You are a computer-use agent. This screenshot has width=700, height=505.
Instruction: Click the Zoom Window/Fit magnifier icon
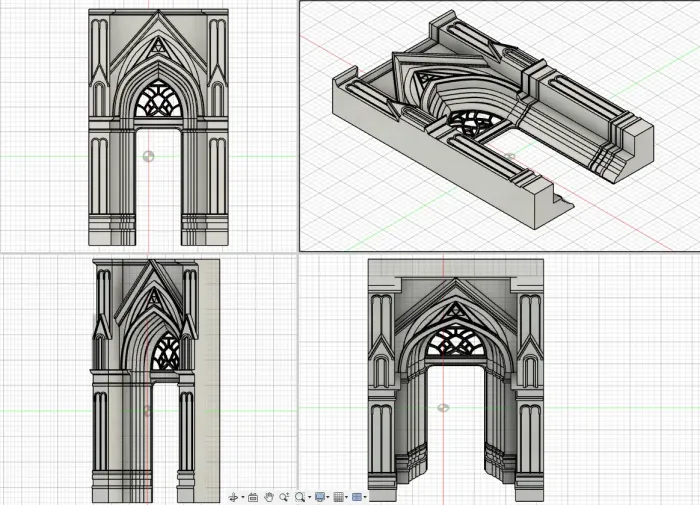(300, 497)
